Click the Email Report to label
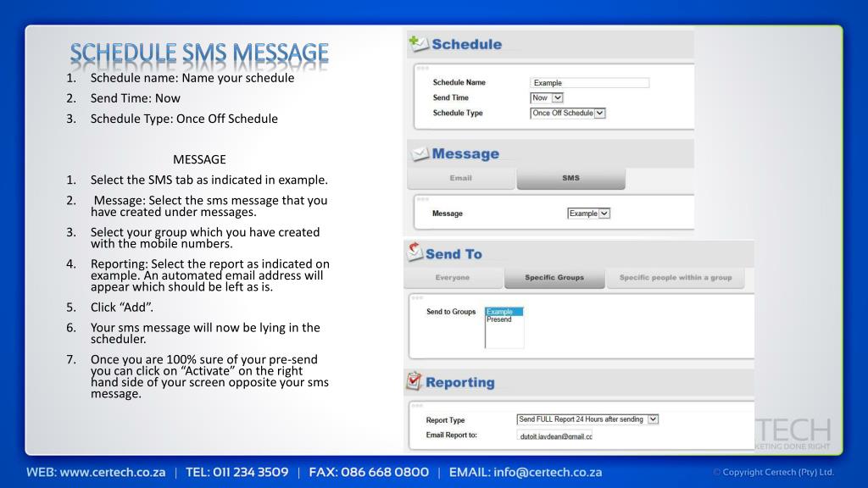The width and height of the screenshot is (868, 488). [x=451, y=435]
